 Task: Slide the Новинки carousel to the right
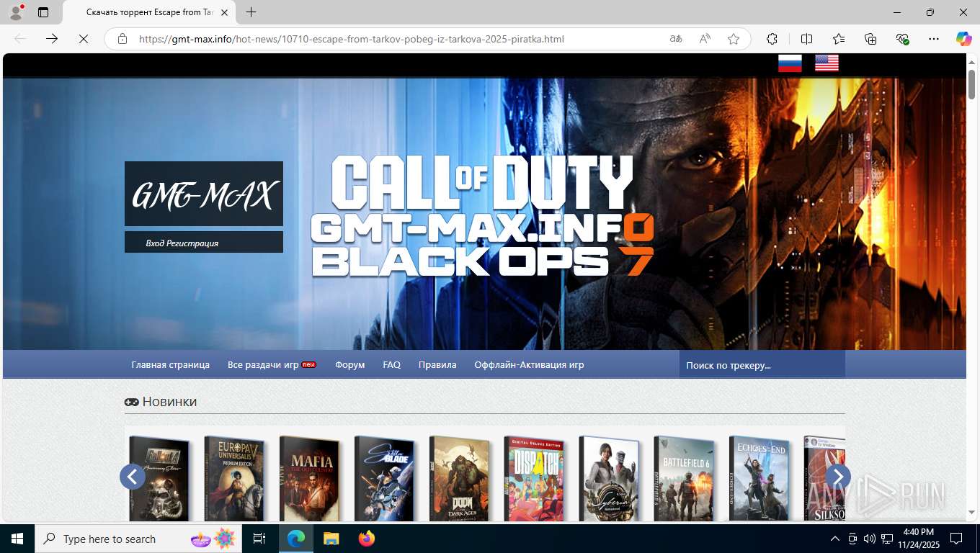click(838, 477)
